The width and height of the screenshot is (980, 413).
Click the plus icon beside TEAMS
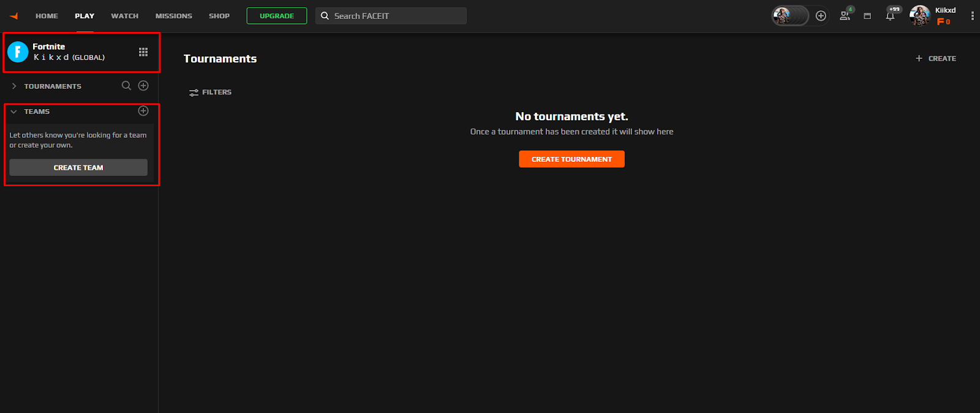(x=143, y=111)
